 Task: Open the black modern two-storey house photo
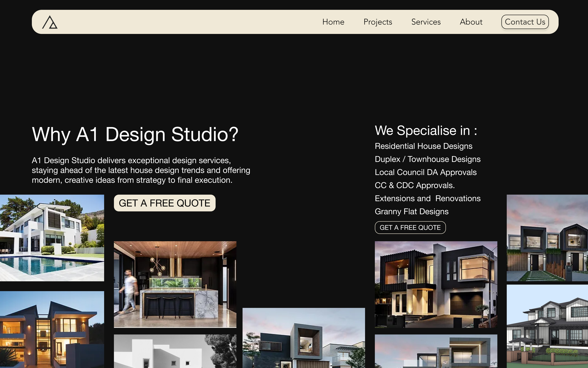[436, 284]
